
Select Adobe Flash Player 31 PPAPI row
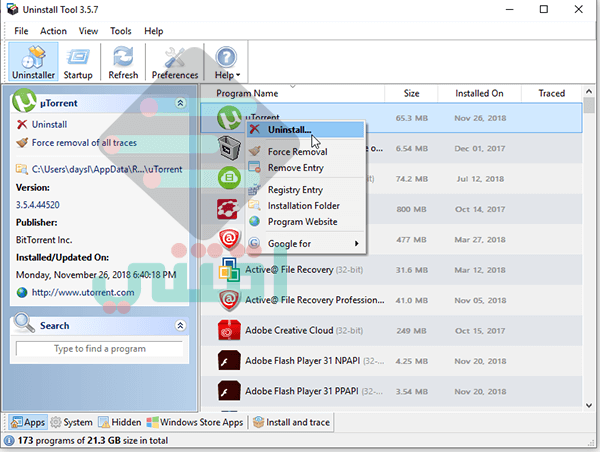(x=391, y=392)
